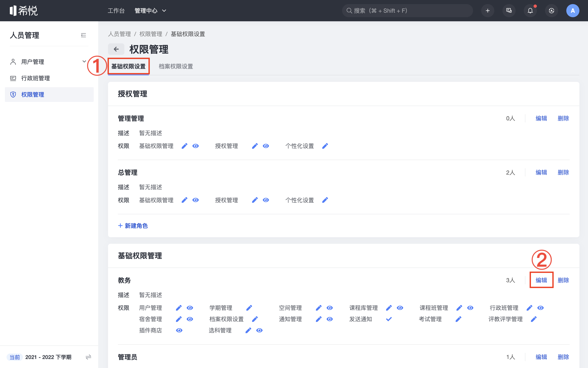Expand 用户管理 chevron in sidebar

[x=84, y=61]
